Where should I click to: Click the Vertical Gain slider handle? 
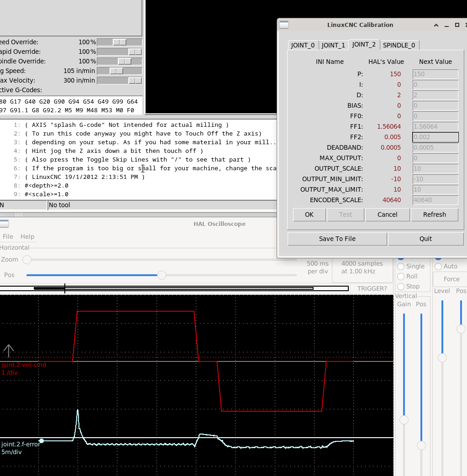[x=404, y=420]
